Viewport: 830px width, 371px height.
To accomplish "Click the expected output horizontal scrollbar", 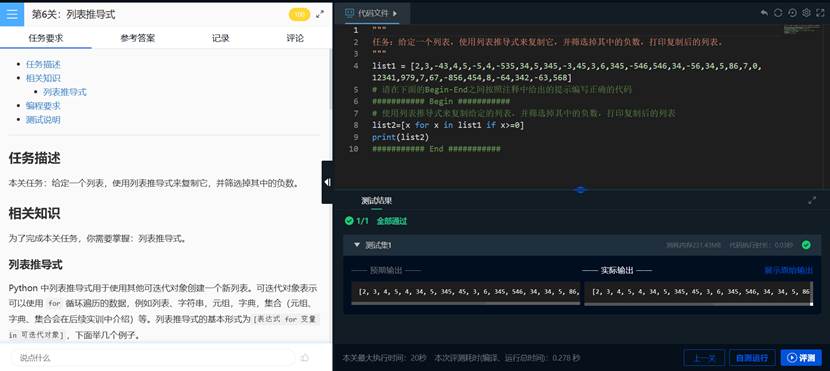I will pyautogui.click(x=466, y=303).
